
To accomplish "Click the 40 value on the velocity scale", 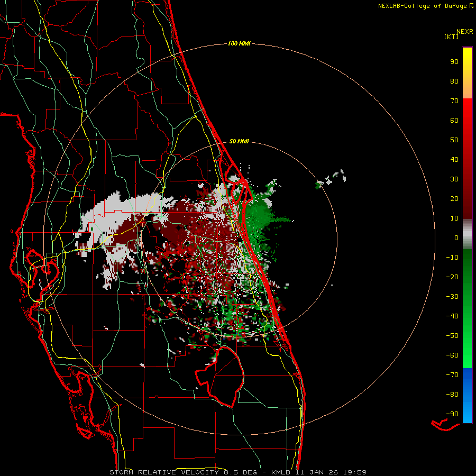I will click(454, 159).
